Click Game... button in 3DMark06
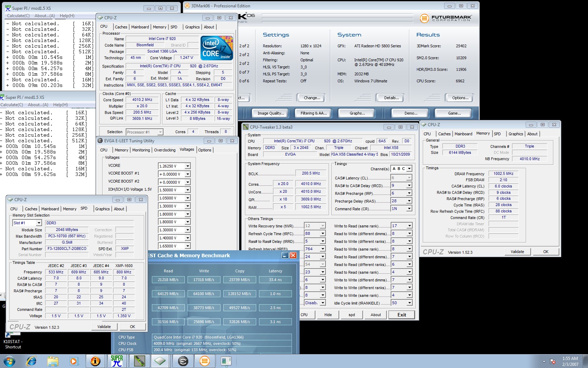This screenshot has height=368, width=588. pyautogui.click(x=454, y=113)
